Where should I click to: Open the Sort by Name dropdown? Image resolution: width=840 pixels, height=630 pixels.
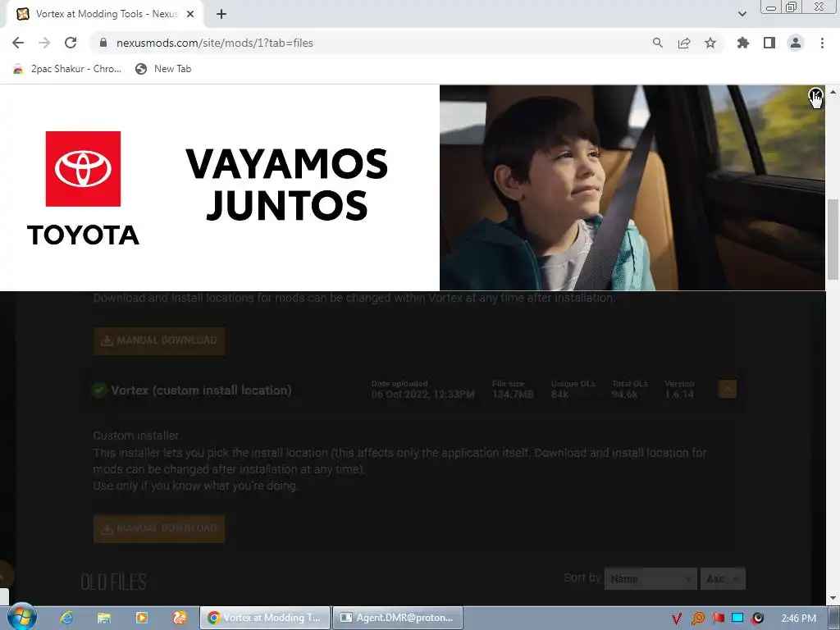click(651, 578)
